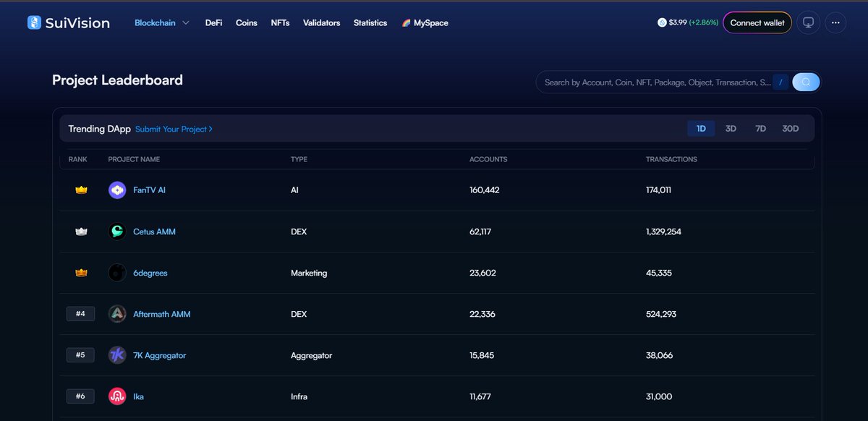Open the DeFi menu item
Image resolution: width=868 pixels, height=421 pixels.
pyautogui.click(x=213, y=22)
